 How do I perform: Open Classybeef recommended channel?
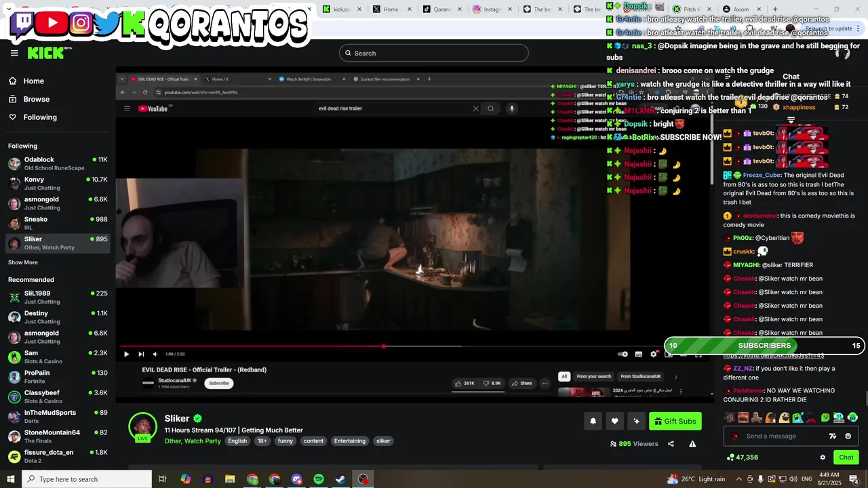[58, 396]
